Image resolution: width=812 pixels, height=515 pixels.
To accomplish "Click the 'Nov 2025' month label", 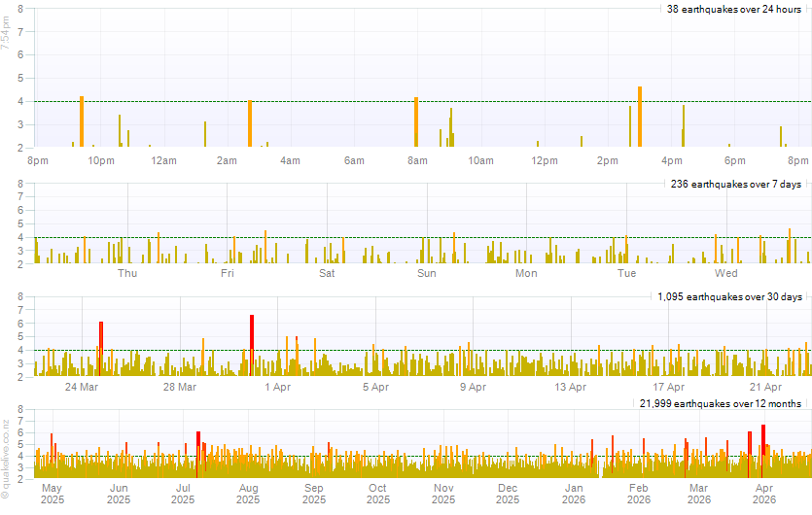I will pyautogui.click(x=443, y=494).
